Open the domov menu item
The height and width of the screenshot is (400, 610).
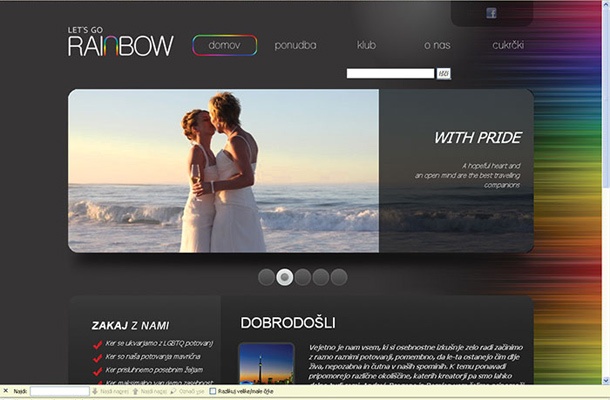coord(224,45)
